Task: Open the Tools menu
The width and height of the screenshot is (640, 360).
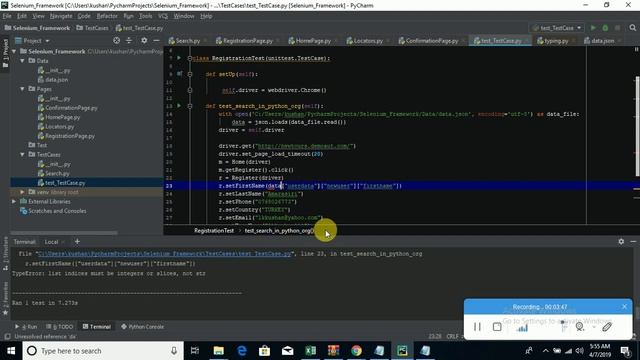Action: point(145,16)
